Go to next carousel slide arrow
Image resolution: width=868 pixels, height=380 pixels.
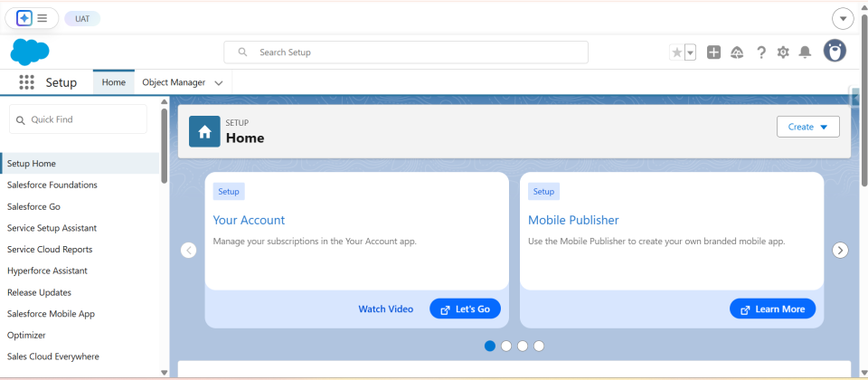(x=840, y=251)
